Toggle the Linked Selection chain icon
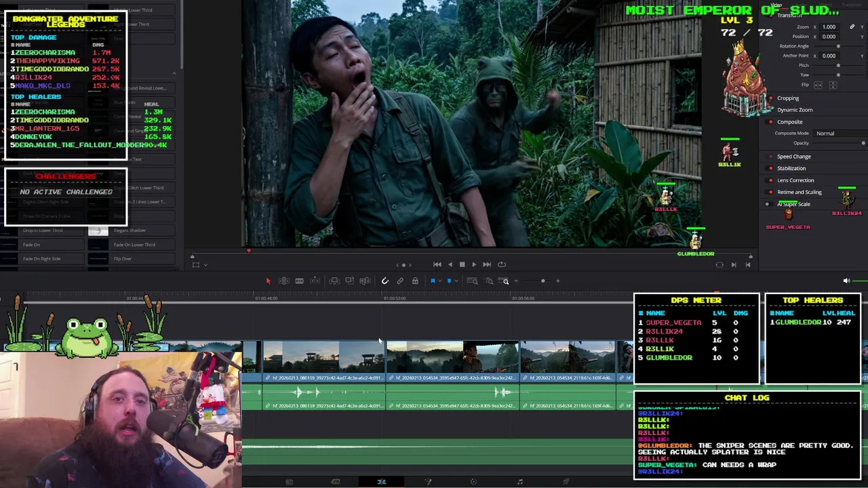The width and height of the screenshot is (868, 488). pyautogui.click(x=400, y=281)
